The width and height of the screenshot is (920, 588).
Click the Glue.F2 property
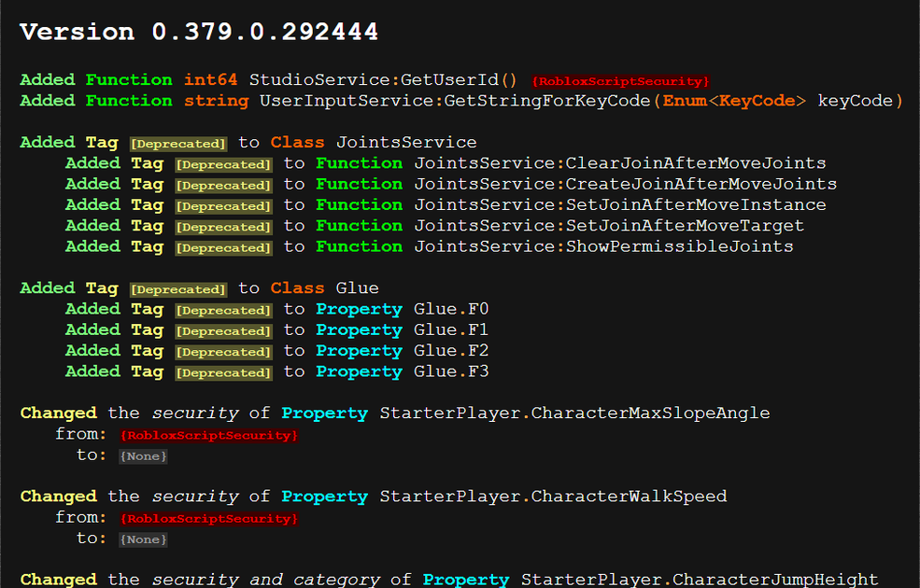450,351
